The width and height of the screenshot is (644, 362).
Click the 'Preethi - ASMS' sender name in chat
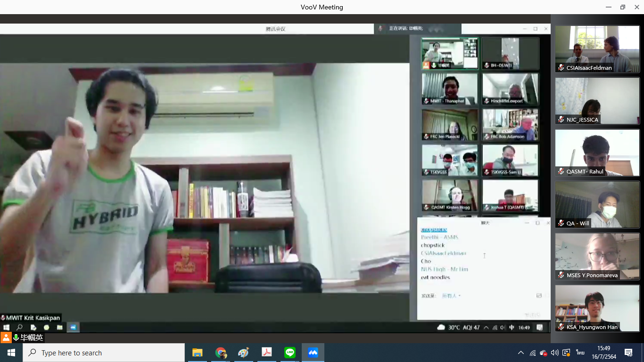coord(439,237)
